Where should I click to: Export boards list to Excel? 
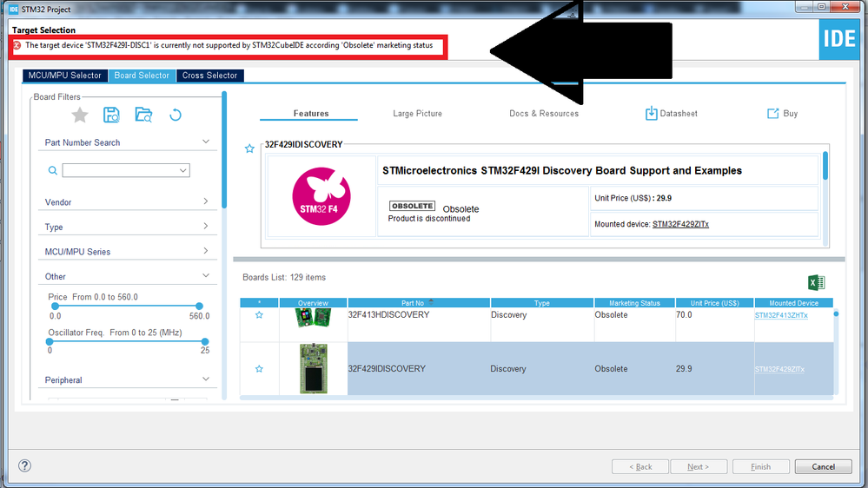pos(816,283)
